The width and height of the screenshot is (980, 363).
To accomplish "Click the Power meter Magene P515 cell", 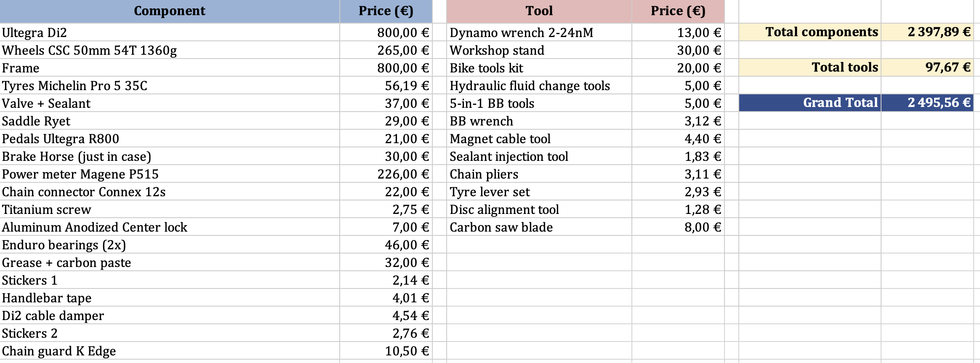I will click(170, 174).
